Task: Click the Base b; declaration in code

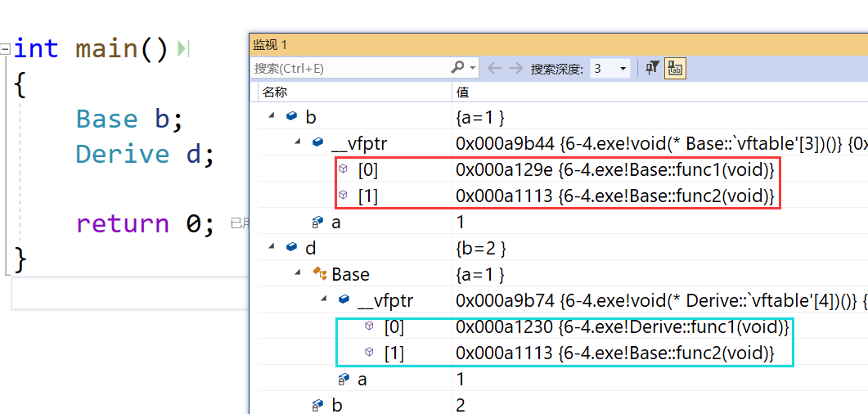Action: [x=129, y=119]
